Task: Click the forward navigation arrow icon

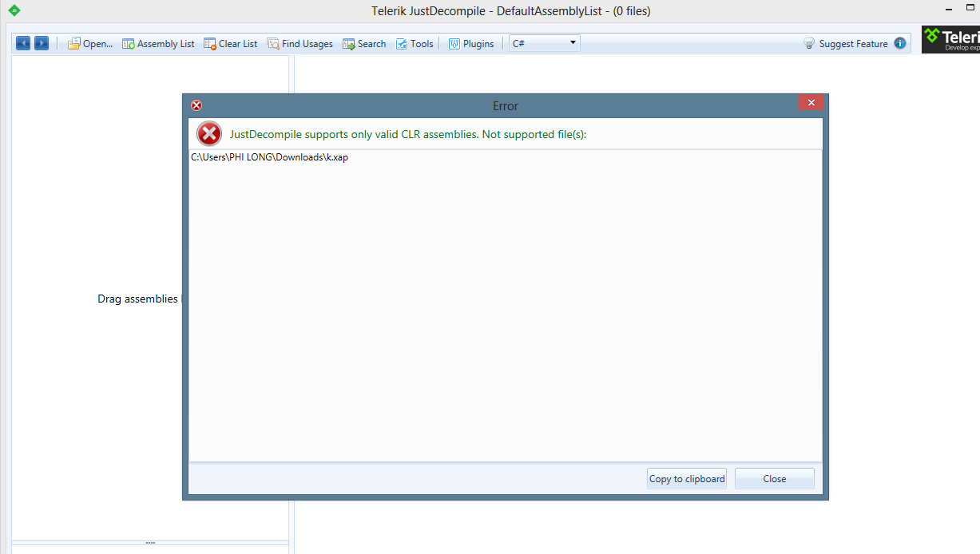Action: pyautogui.click(x=42, y=43)
